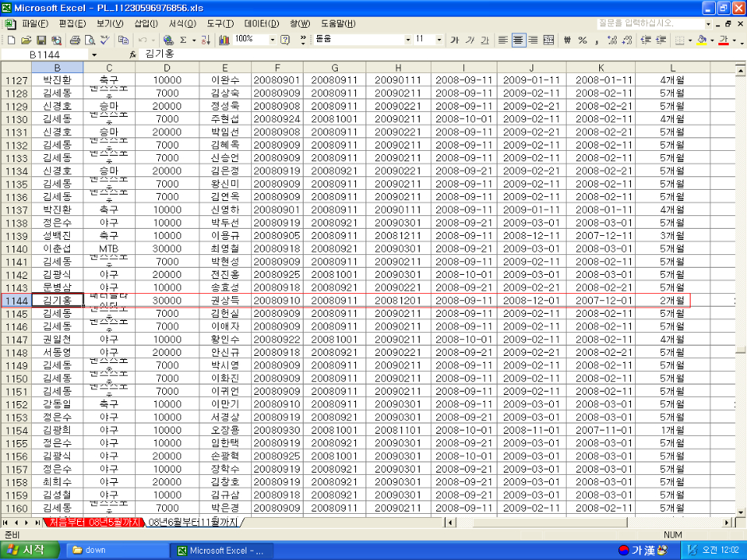Open the 편집(E) menu
This screenshot has width=747, height=560.
point(72,23)
